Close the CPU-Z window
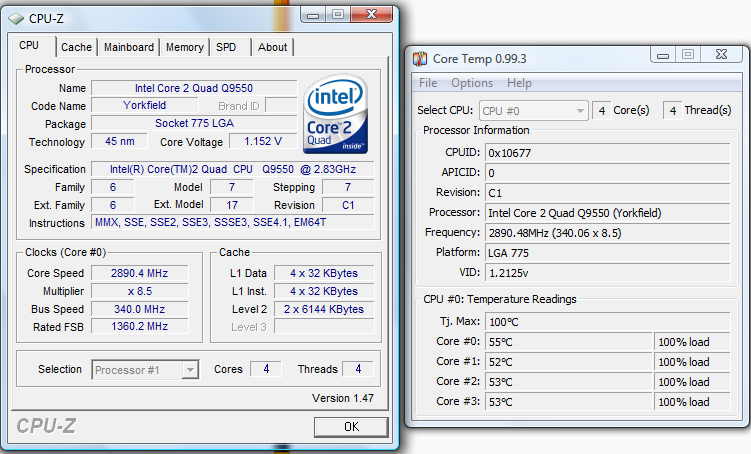Screen dimensions: 751x454 tap(372, 15)
